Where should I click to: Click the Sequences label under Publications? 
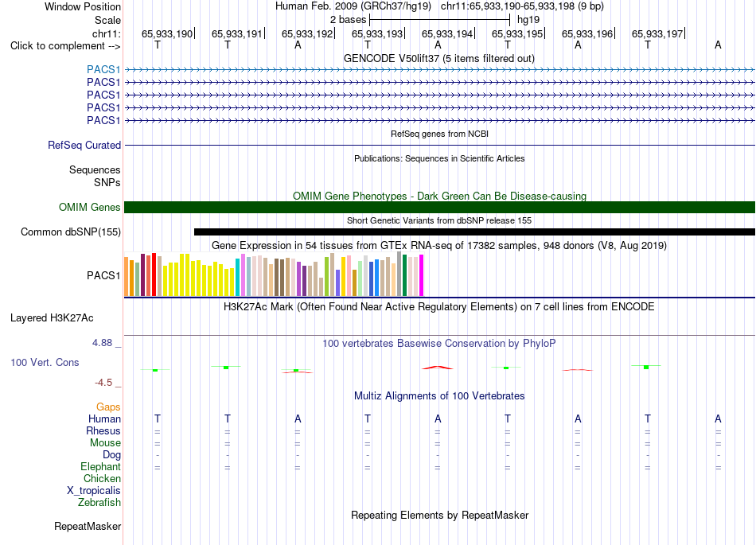pos(95,169)
